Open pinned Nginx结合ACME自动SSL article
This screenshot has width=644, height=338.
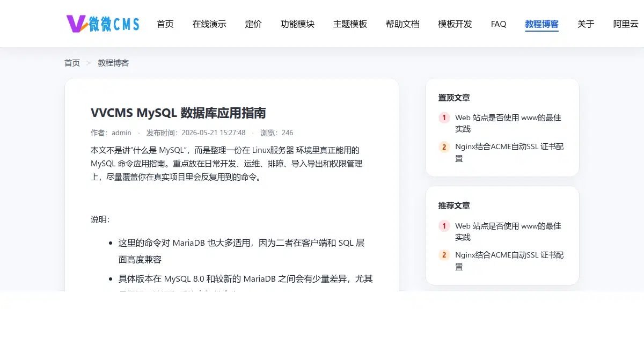click(509, 152)
